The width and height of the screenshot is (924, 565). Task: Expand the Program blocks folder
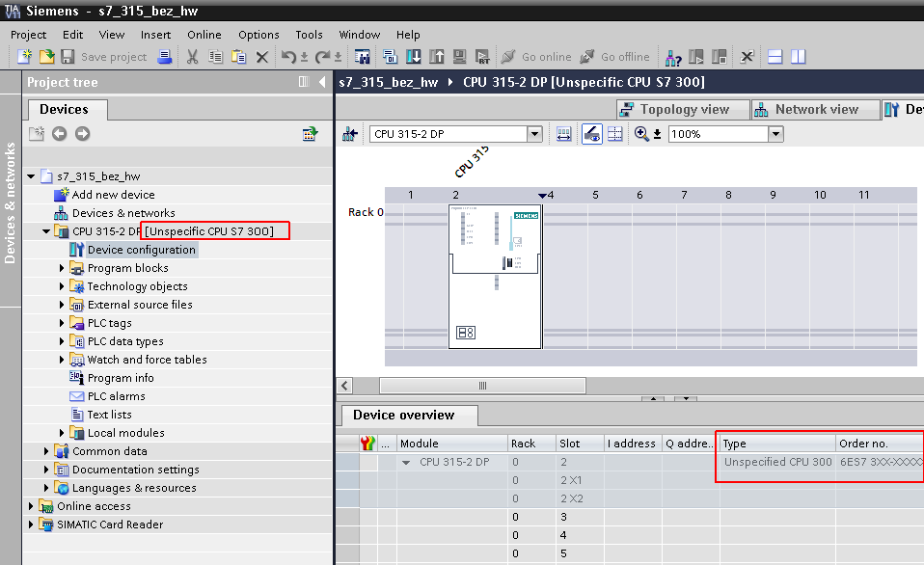tap(62, 268)
